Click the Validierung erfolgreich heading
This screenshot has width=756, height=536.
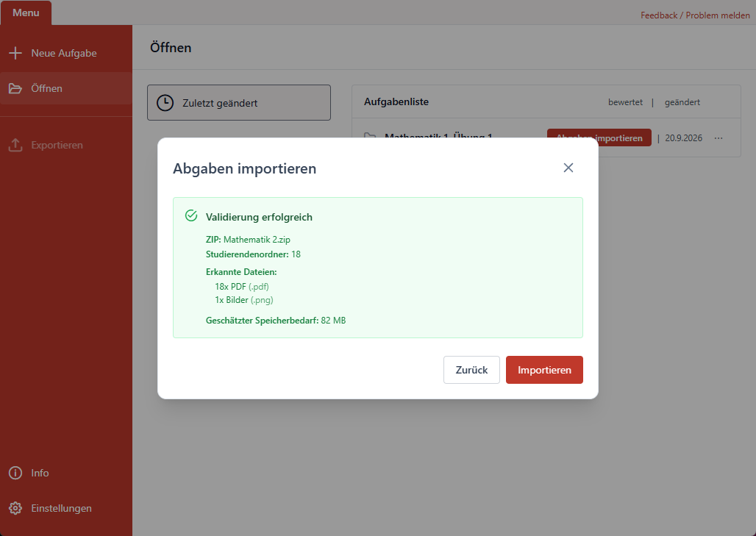(259, 217)
